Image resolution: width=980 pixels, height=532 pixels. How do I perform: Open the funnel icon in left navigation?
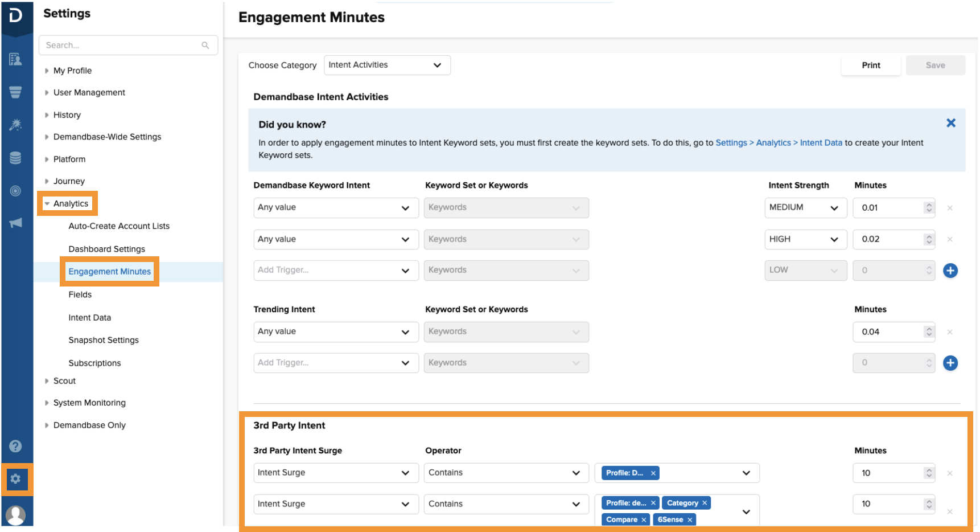[16, 92]
